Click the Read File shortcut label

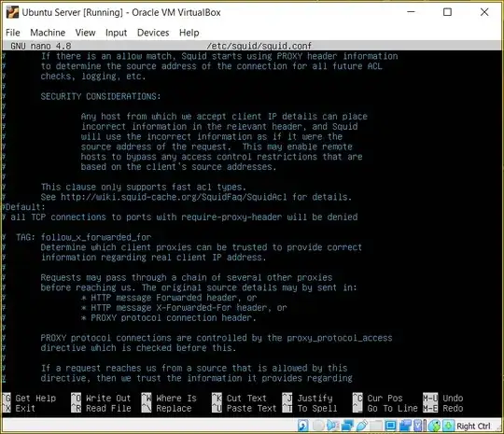[x=108, y=408]
